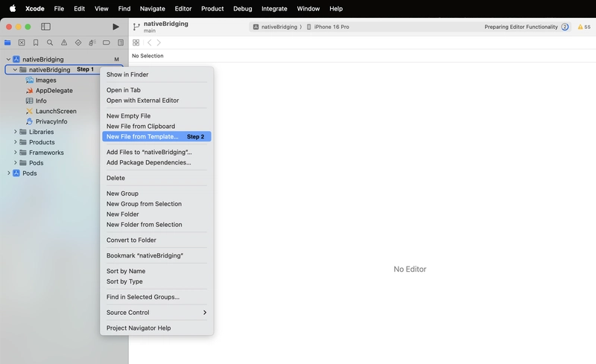Select the Images asset catalog
This screenshot has height=364, width=596.
tap(45, 80)
